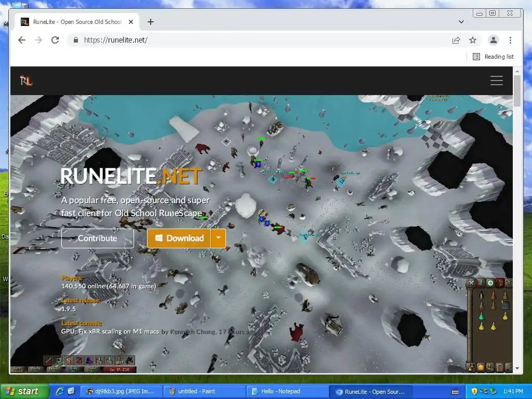Click the on-screen keyboard tray icon
Image resolution: width=532 pixels, height=399 pixels.
pos(455,392)
